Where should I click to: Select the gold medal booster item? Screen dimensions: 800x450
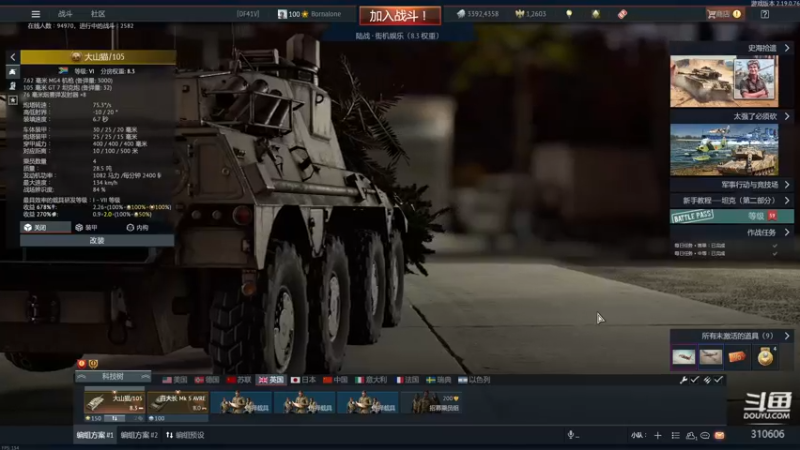765,357
